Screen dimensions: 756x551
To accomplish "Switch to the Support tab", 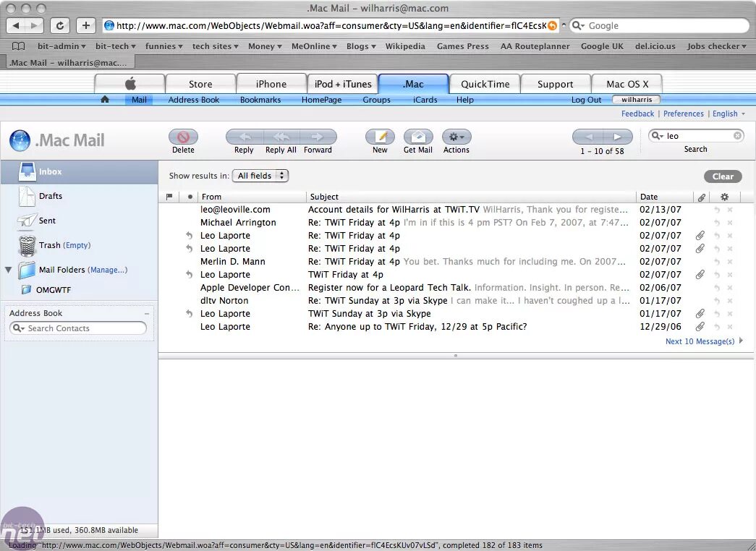I will (x=556, y=84).
